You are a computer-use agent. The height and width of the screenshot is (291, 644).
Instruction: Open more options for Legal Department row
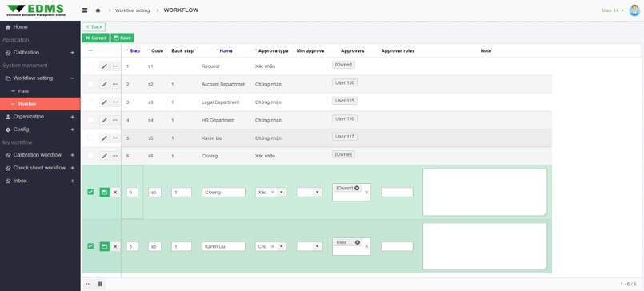(115, 102)
